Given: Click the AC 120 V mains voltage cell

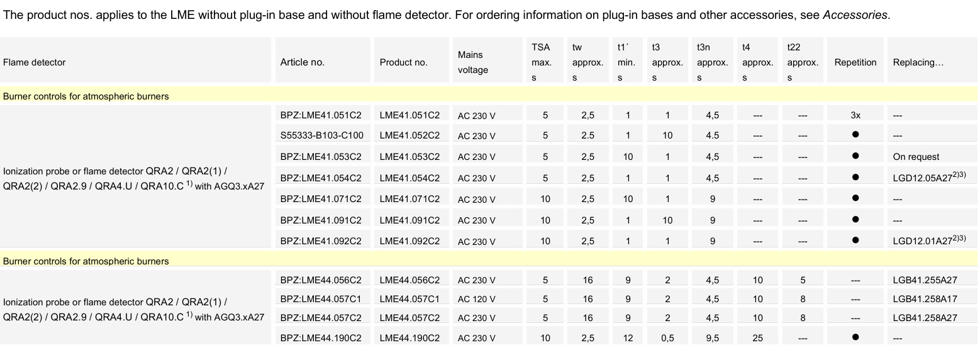Looking at the screenshot, I should [477, 300].
